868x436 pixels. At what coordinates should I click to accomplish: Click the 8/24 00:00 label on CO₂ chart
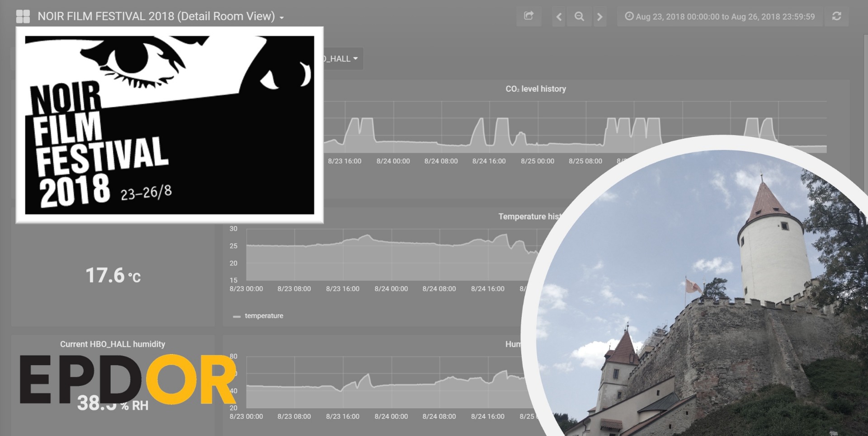pyautogui.click(x=393, y=161)
